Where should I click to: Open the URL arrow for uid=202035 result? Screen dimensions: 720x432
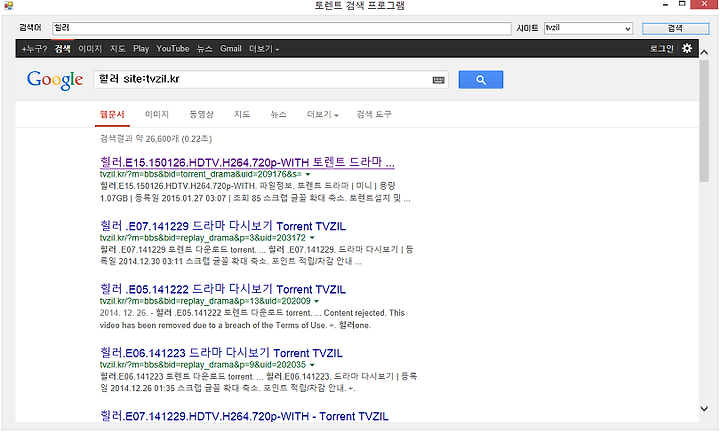312,365
